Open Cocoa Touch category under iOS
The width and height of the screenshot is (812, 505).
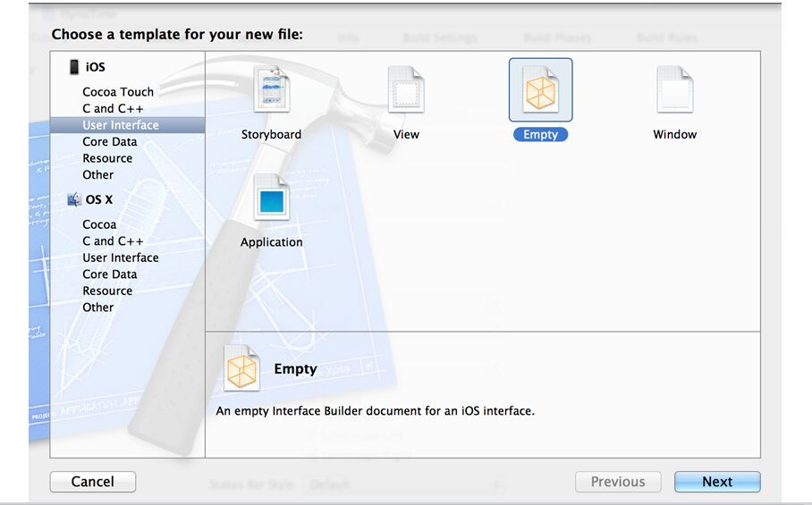point(118,91)
